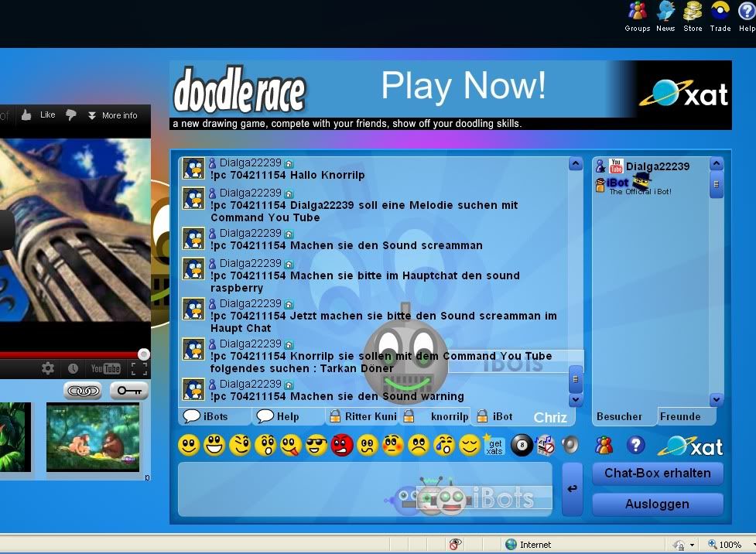Open the Help question mark icon
This screenshot has height=554, width=756.
747,16
